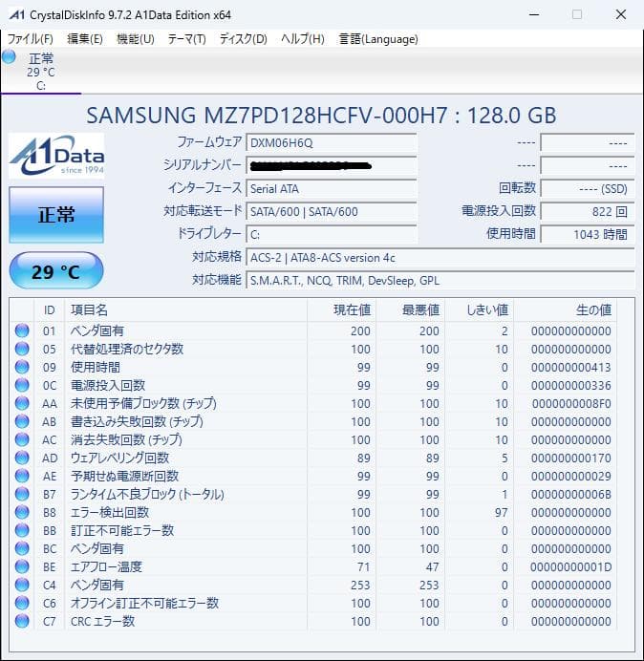Image resolution: width=644 pixels, height=661 pixels.
Task: Click the blue disk status orb in drive bar
Action: pos(9,57)
